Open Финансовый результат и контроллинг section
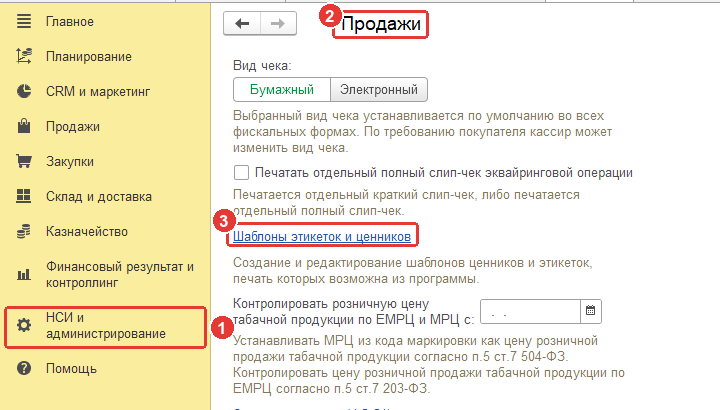The width and height of the screenshot is (720, 410). (120, 275)
